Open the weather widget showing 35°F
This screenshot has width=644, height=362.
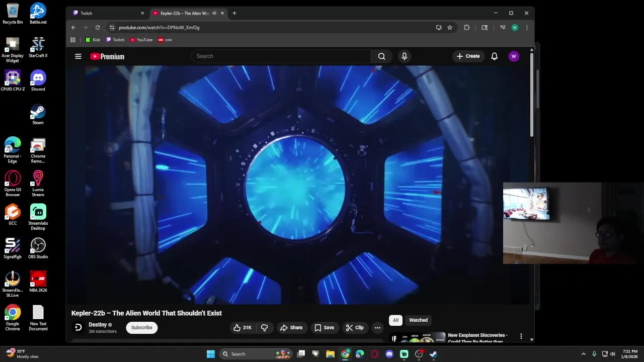pyautogui.click(x=22, y=354)
